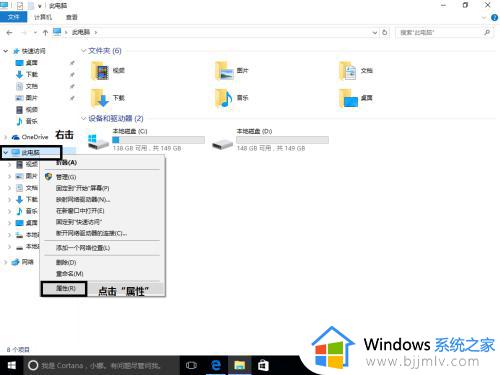
Task: Select 桌面 under 快速访问
Action: [27, 63]
